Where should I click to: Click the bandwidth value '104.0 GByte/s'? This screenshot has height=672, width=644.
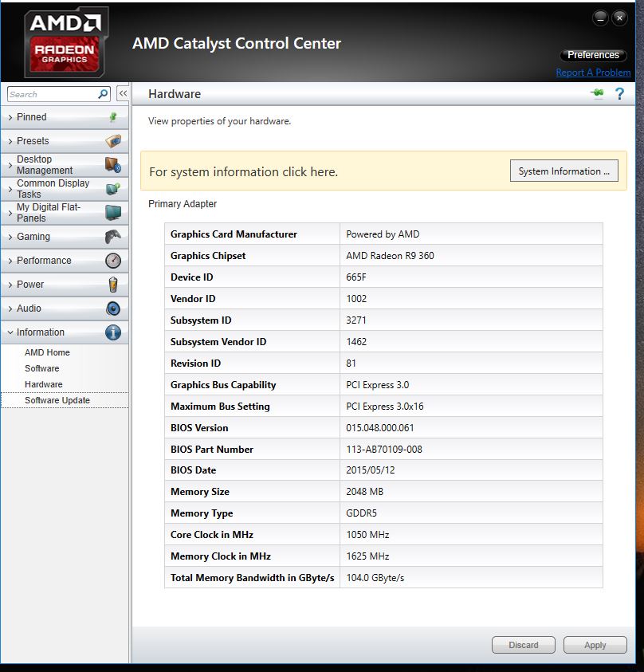375,577
